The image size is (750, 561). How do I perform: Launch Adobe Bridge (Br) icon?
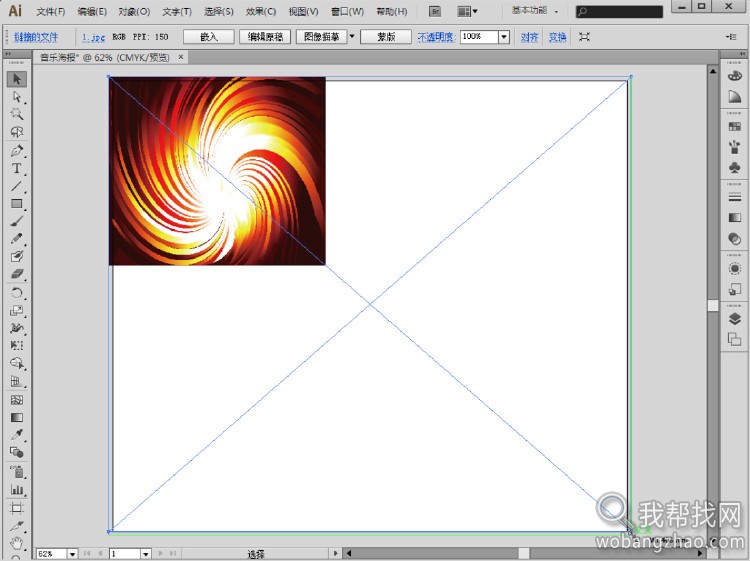(435, 11)
